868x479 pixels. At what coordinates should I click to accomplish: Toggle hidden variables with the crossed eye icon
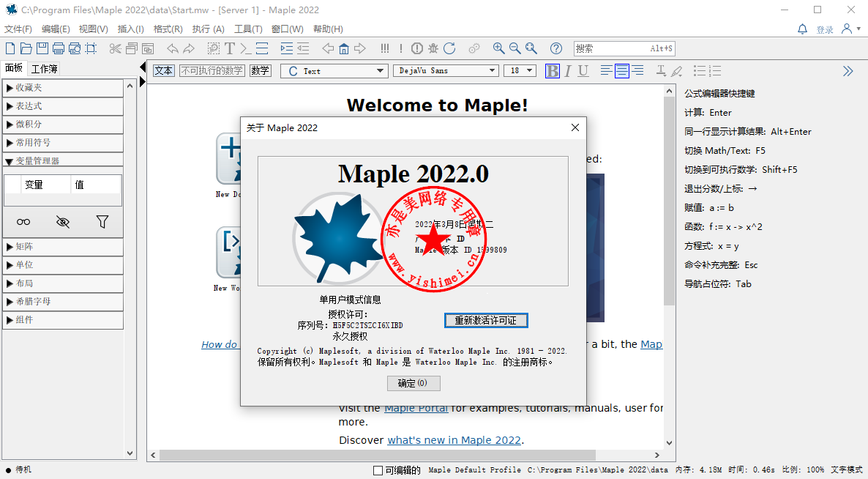(x=63, y=222)
